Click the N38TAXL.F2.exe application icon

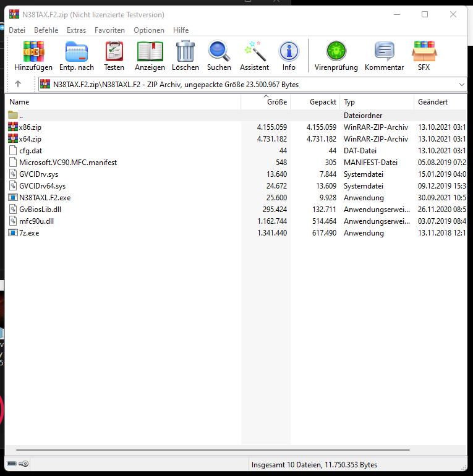pyautogui.click(x=13, y=198)
